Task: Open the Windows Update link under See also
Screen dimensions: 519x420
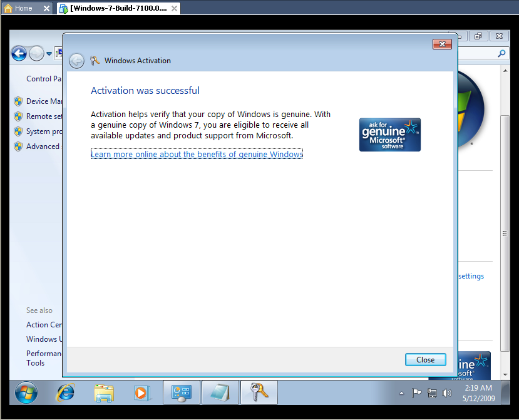Action: tap(44, 339)
